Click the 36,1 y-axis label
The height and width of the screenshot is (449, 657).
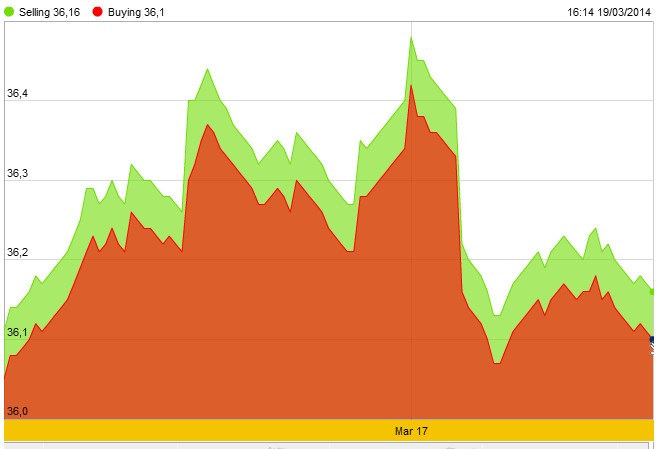tap(17, 331)
